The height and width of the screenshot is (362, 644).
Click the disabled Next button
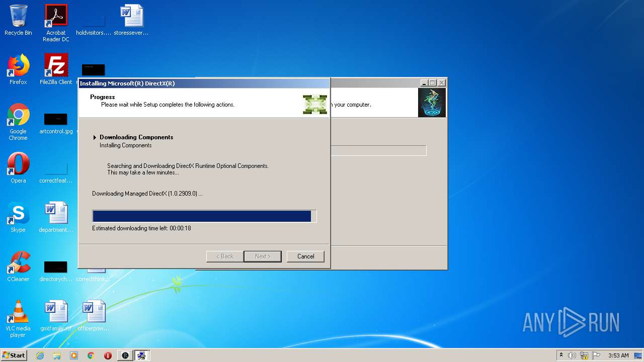point(263,256)
